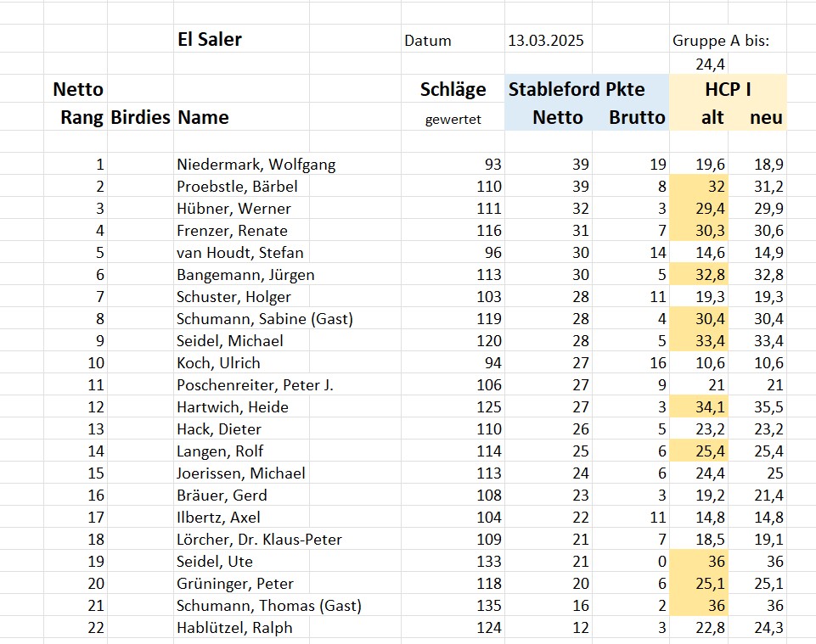Click the Schläge column header
816x644 pixels.
pyautogui.click(x=453, y=89)
